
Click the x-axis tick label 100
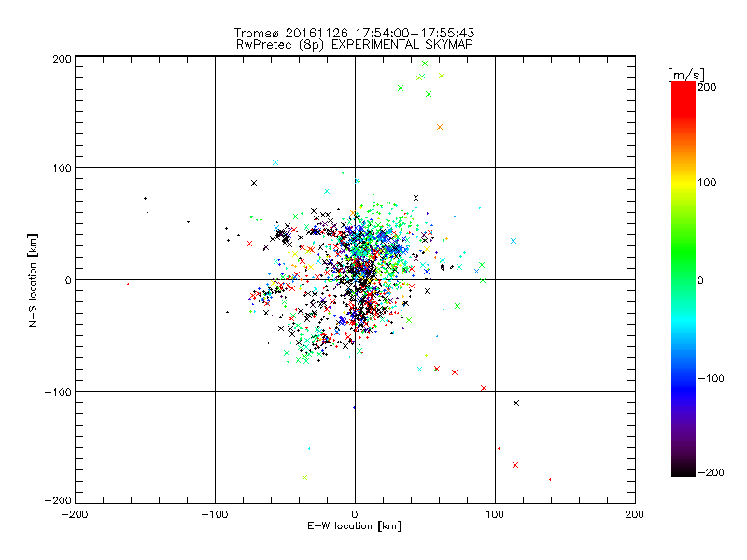pos(495,514)
